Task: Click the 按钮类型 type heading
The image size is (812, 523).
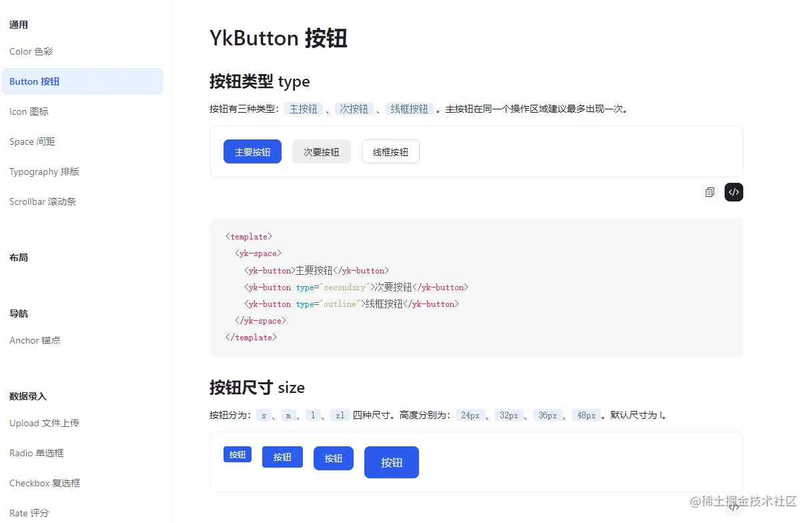Action: click(x=260, y=81)
